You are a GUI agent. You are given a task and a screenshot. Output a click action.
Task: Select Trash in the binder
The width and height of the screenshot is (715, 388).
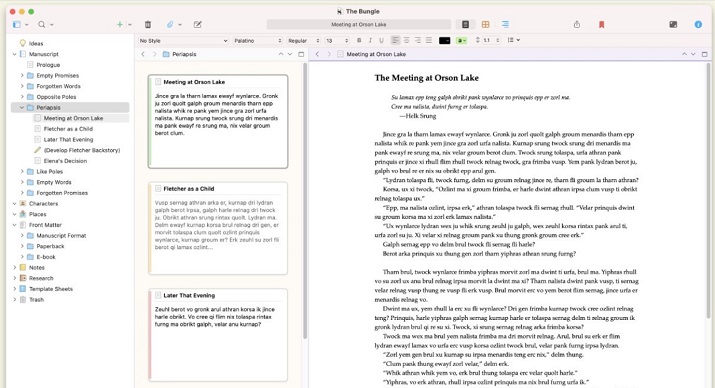[x=36, y=300]
